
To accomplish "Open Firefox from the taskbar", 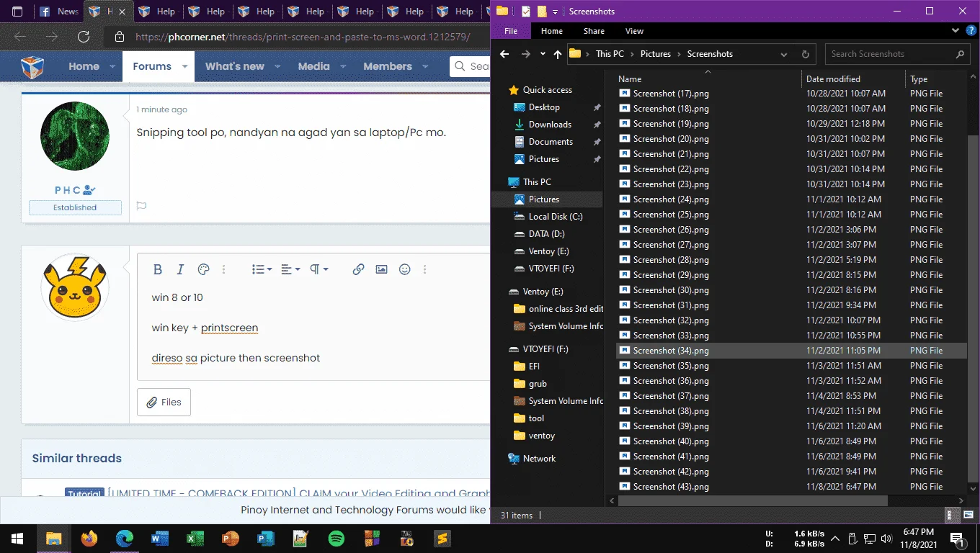I will [89, 539].
